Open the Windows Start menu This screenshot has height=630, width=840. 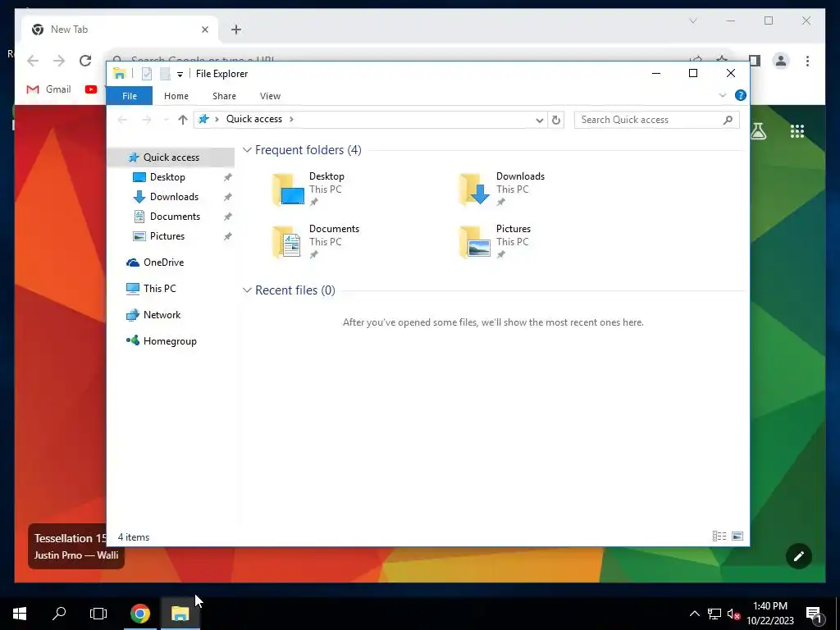click(x=20, y=614)
